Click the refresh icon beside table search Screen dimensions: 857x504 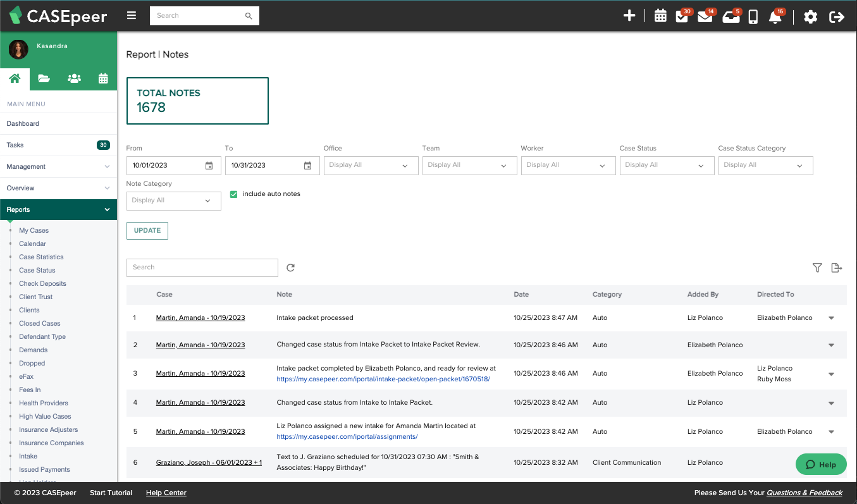290,267
